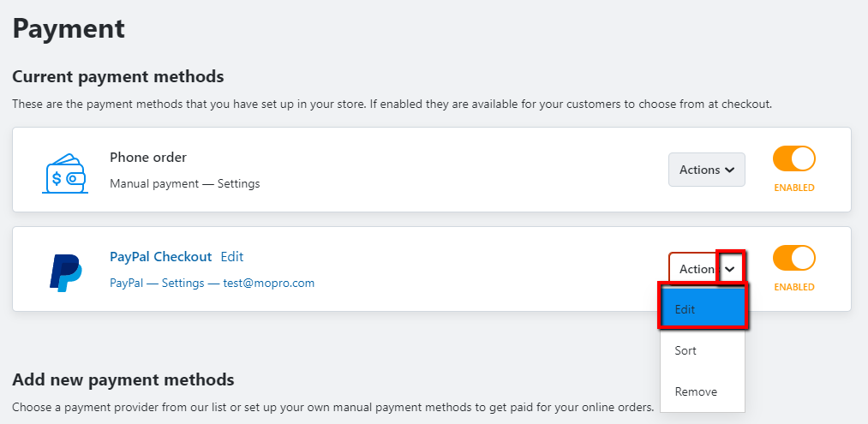This screenshot has width=868, height=424.
Task: Click the ENABLED label under PayPal switch
Action: (x=793, y=287)
